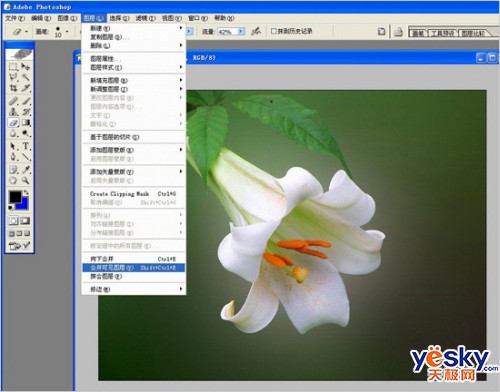Reset default foreground and background colors

[x=11, y=208]
